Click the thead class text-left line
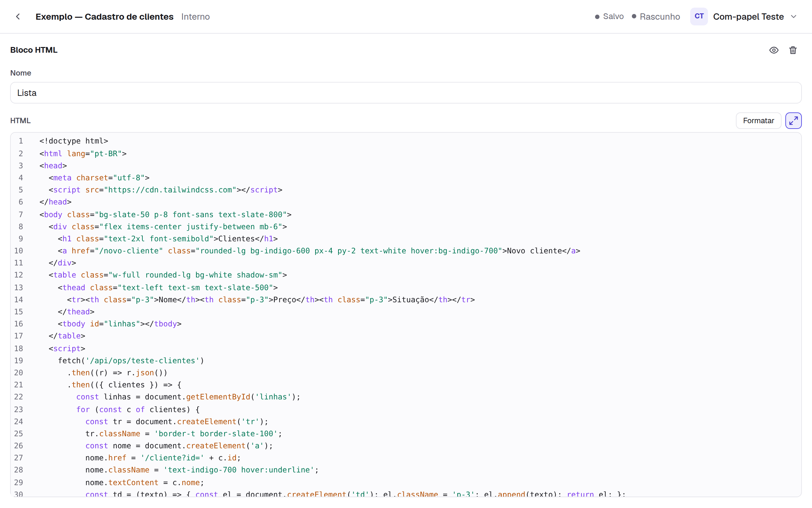Viewport: 812px width, 508px height. [x=168, y=288]
